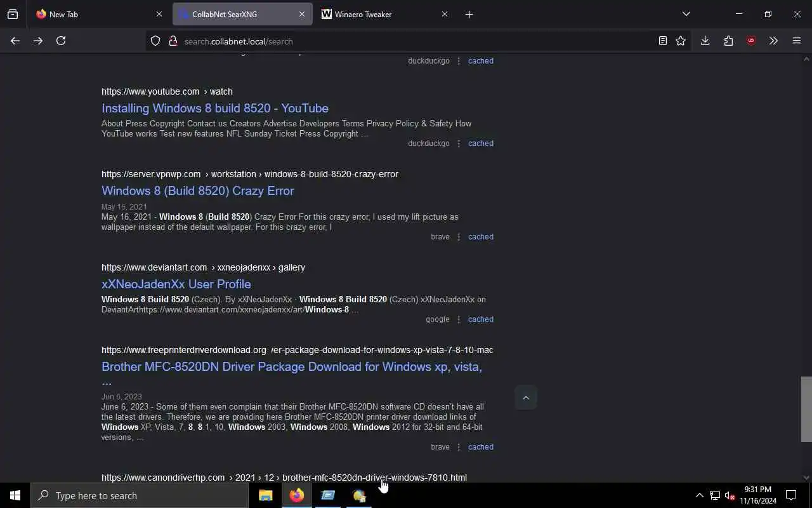Open File Explorer from the taskbar

[265, 495]
